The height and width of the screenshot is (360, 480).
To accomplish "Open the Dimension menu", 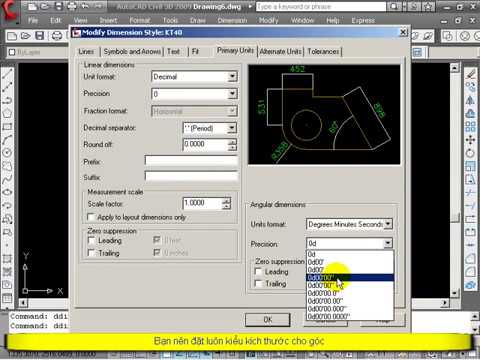I will coord(232,20).
